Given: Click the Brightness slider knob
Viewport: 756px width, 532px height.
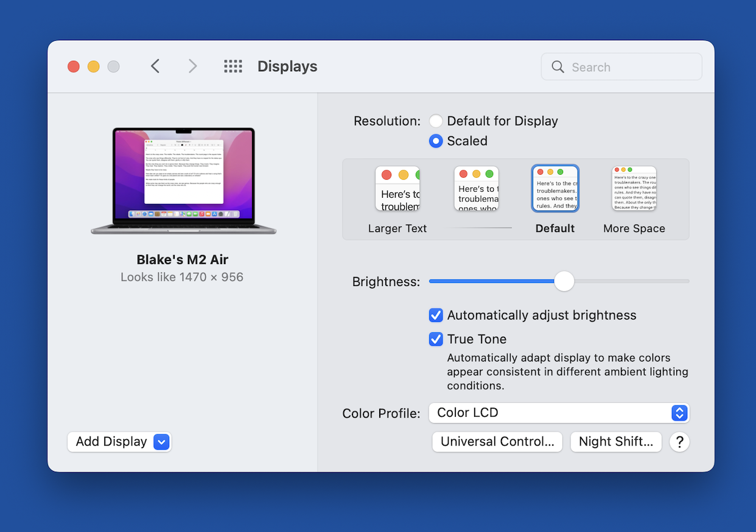Looking at the screenshot, I should click(564, 281).
